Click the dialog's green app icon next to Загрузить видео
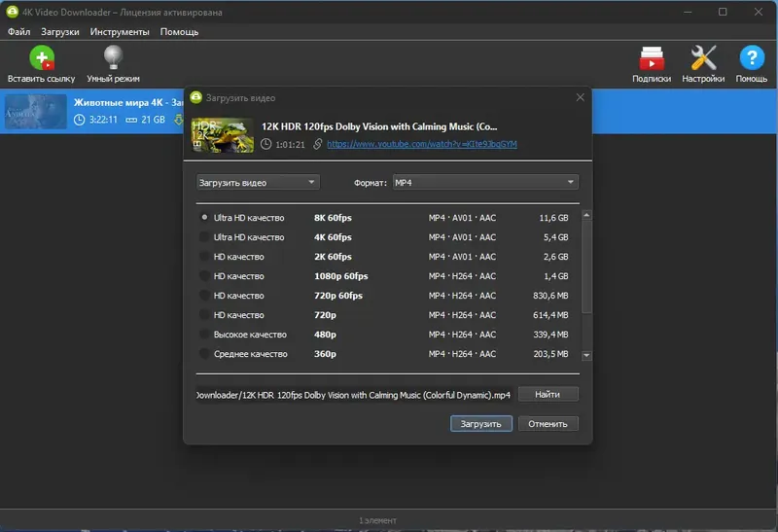The height and width of the screenshot is (532, 778). click(196, 97)
